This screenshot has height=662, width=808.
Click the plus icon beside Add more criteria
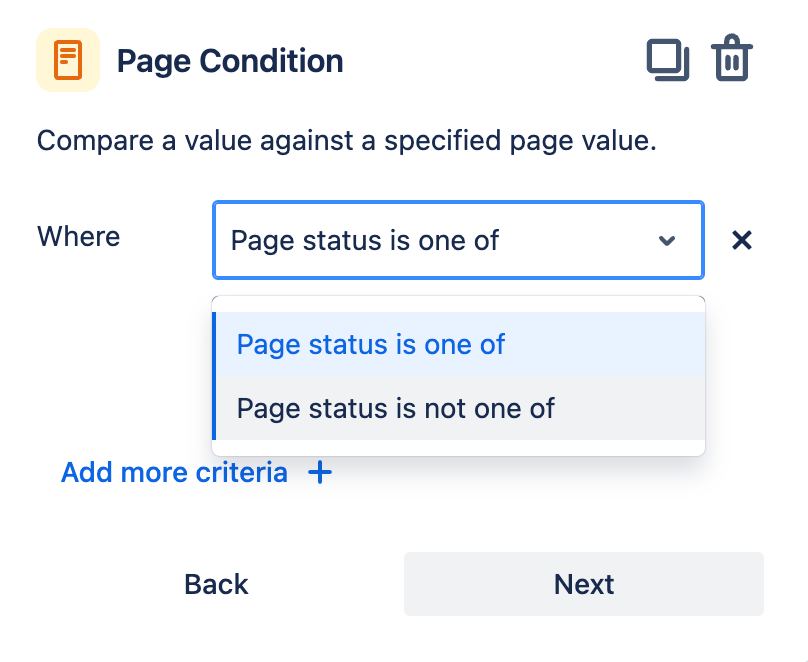pos(320,472)
